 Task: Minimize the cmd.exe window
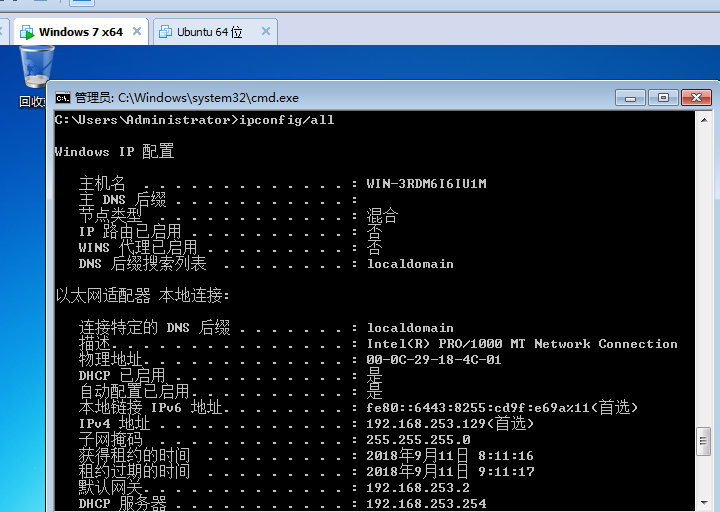click(630, 97)
